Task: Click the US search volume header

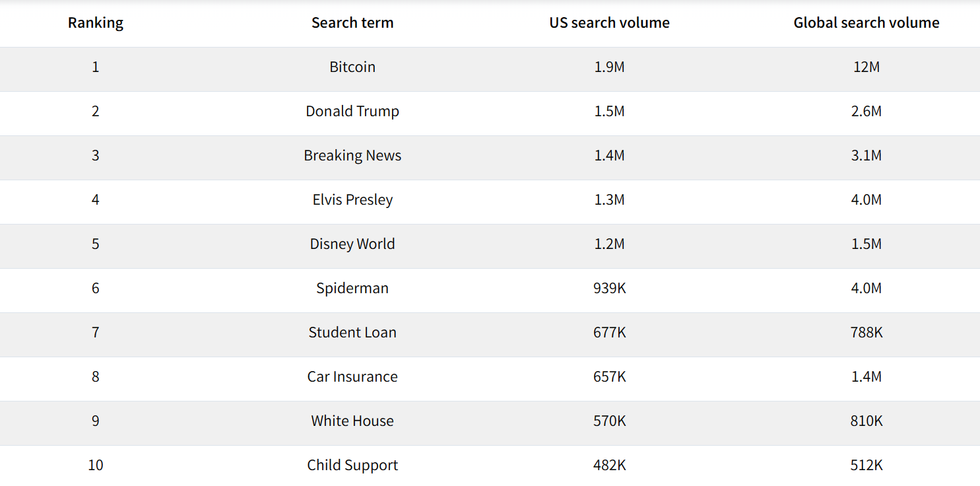Action: (x=609, y=22)
